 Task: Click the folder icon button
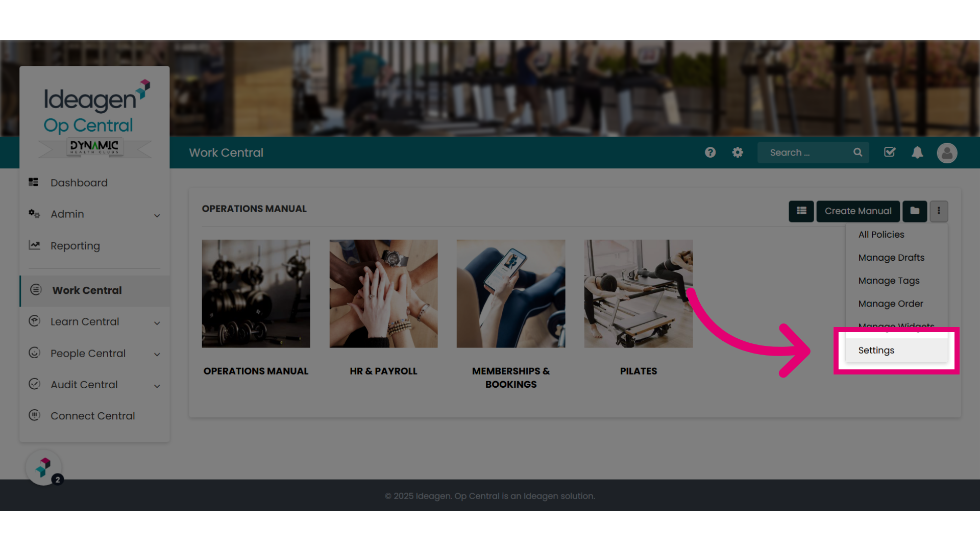915,211
